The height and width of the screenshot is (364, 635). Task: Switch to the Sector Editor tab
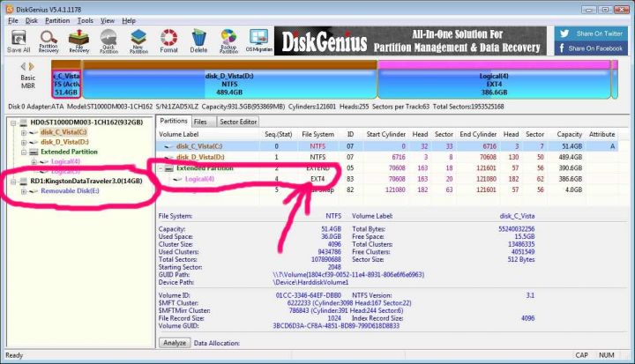pyautogui.click(x=238, y=122)
